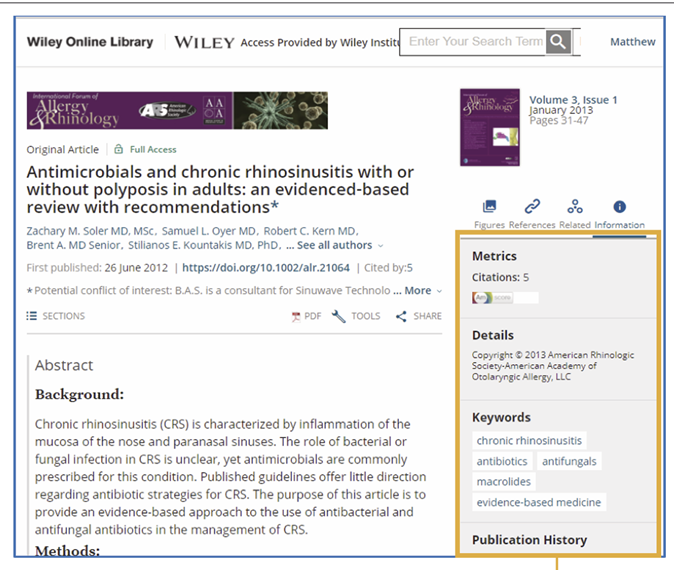674x570 pixels.
Task: Open Volume 3, Issue 1 link
Action: click(573, 100)
